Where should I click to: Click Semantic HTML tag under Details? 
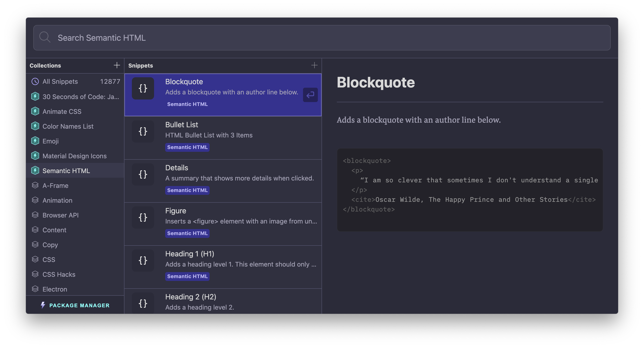pos(187,190)
